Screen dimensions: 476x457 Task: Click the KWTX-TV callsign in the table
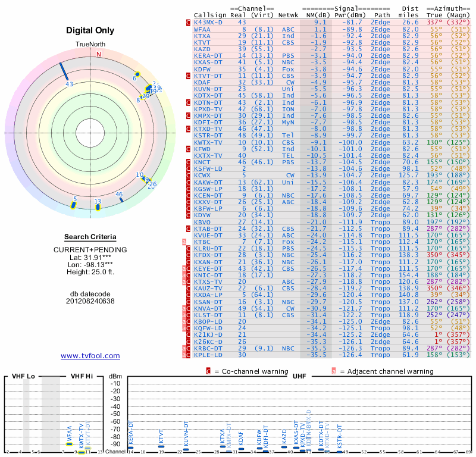tap(208, 142)
